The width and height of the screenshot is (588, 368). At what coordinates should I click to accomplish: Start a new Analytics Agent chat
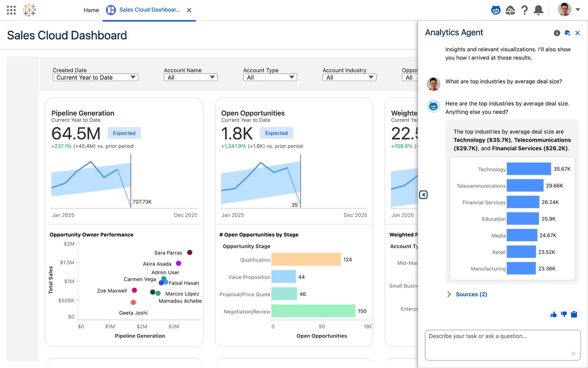pos(567,33)
